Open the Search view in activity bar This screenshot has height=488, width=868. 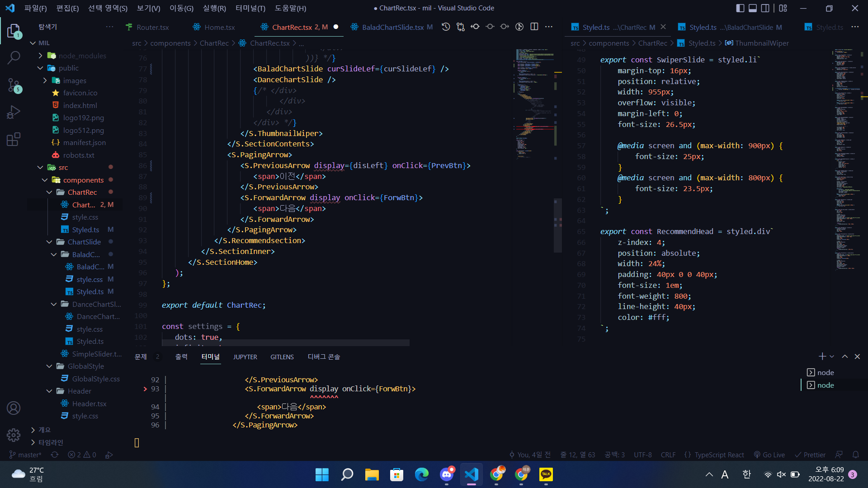click(14, 57)
